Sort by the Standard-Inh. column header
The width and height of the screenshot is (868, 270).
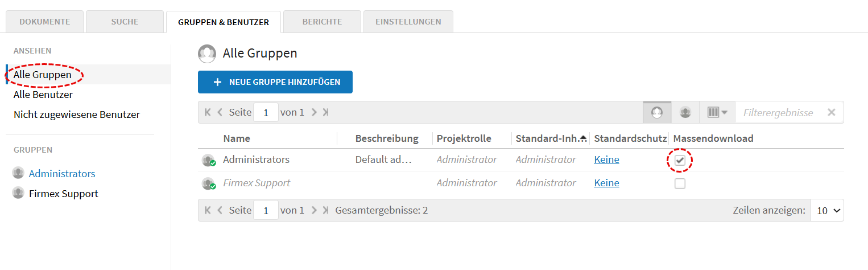click(x=551, y=138)
